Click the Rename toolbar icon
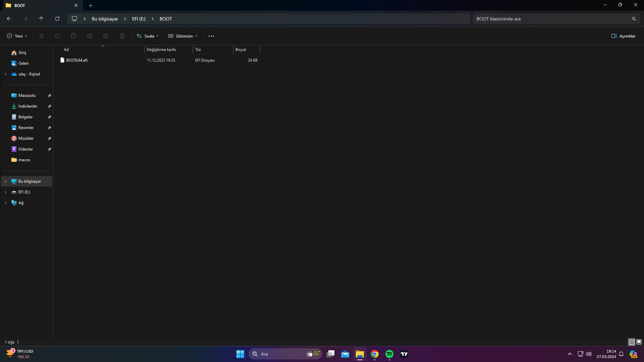The height and width of the screenshot is (362, 644). pos(90,36)
